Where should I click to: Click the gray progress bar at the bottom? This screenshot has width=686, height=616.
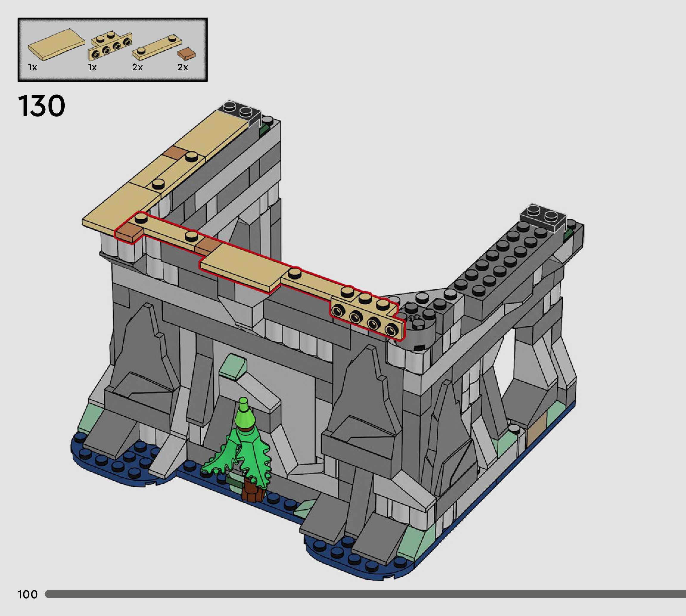[x=365, y=593]
